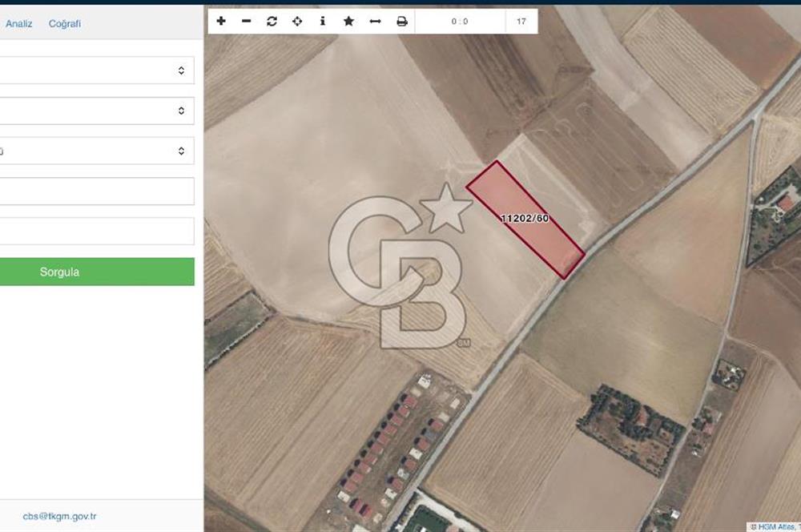Screen dimensions: 801x532
Task: Switch to the Analiz tab
Action: click(x=19, y=24)
